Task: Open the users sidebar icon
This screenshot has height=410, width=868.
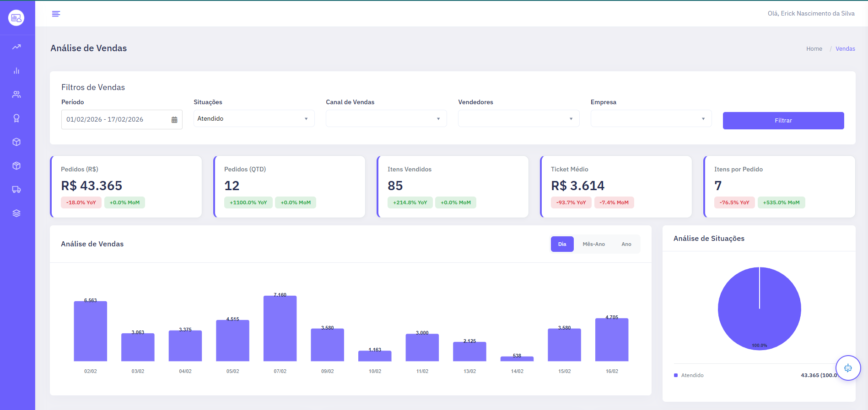Action: 16,95
